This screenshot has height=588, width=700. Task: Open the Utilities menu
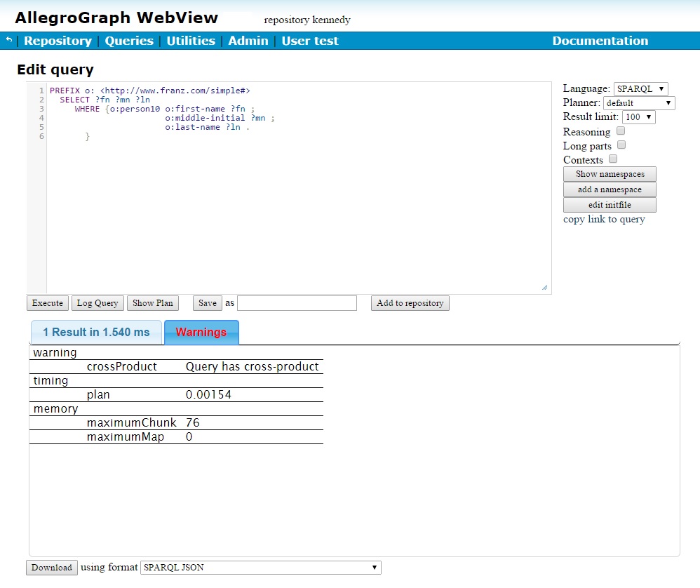pyautogui.click(x=191, y=41)
